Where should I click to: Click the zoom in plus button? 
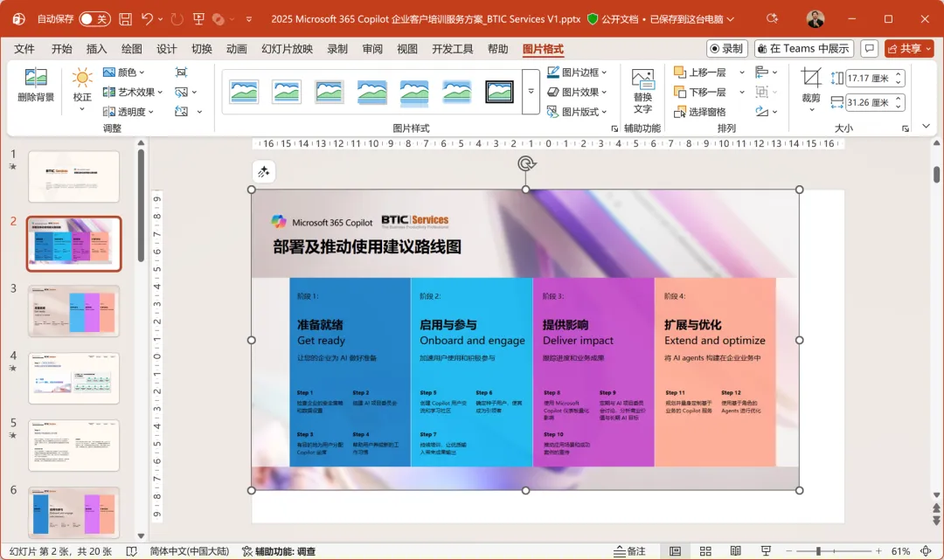(878, 551)
